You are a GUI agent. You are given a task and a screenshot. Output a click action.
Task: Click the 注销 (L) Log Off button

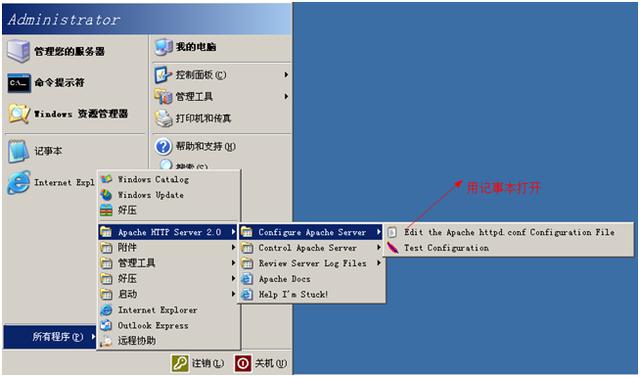pos(198,363)
